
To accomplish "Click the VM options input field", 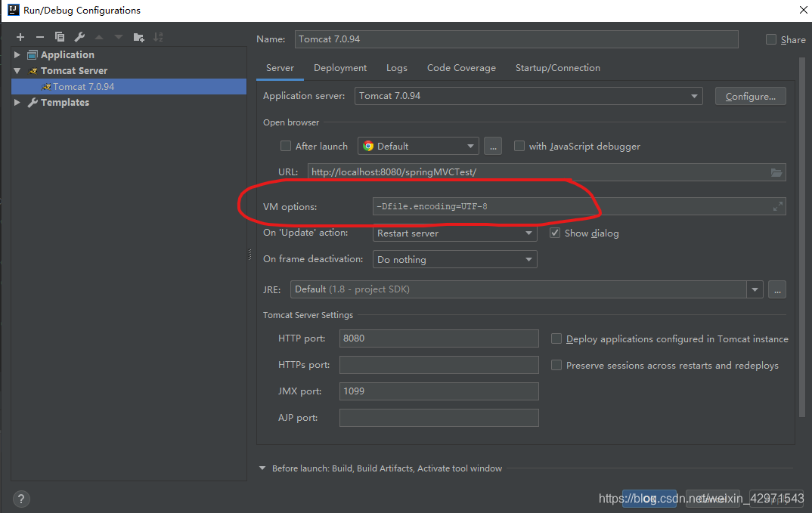I will click(x=579, y=206).
